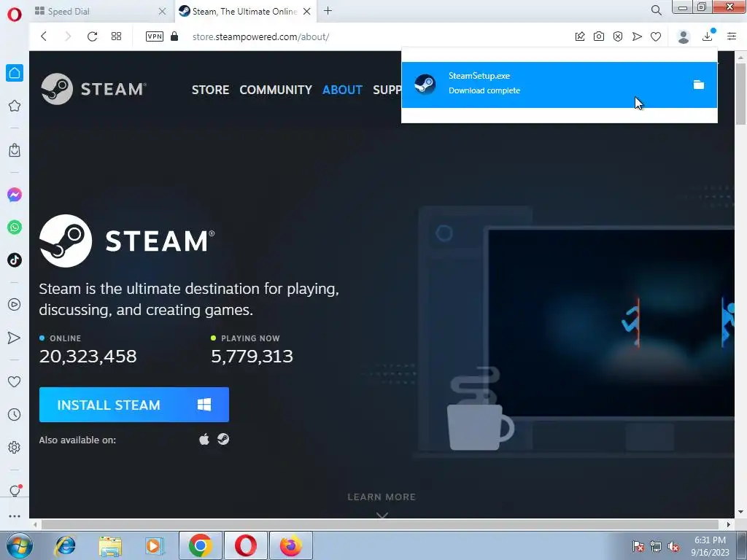
Task: Click the edit page icon in the address bar
Action: [x=580, y=36]
